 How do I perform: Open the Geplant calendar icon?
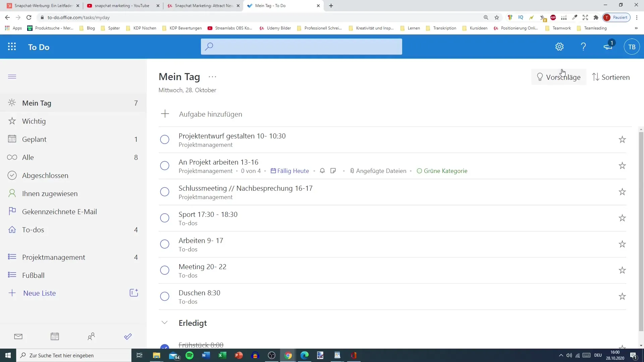point(12,139)
